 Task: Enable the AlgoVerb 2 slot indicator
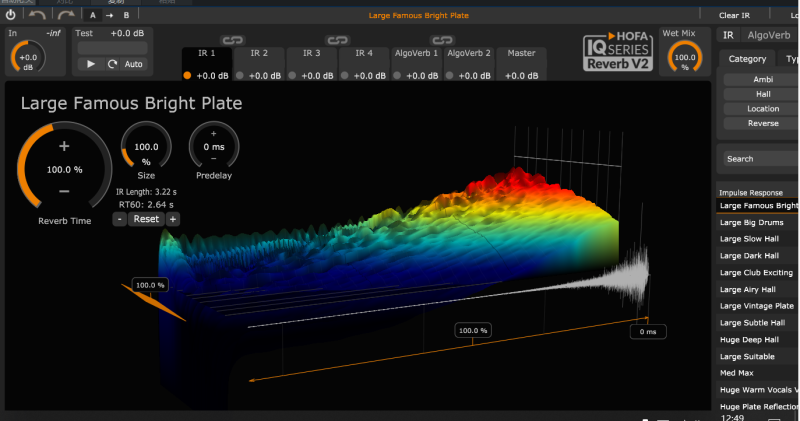click(448, 76)
